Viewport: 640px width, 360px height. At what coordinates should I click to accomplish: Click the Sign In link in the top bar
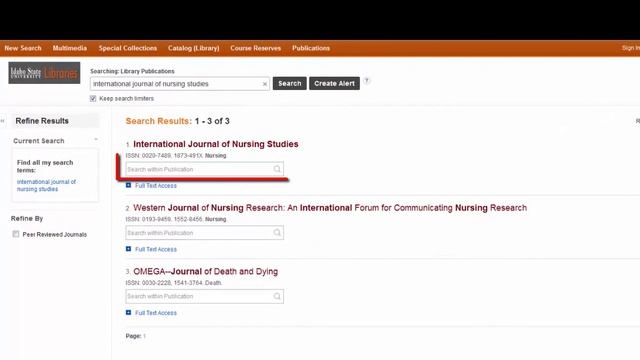coord(631,48)
